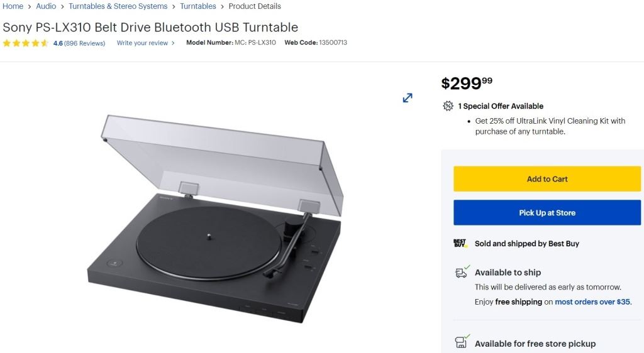This screenshot has height=353, width=644.
Task: Go to Home breadcrumb
Action: pos(13,6)
